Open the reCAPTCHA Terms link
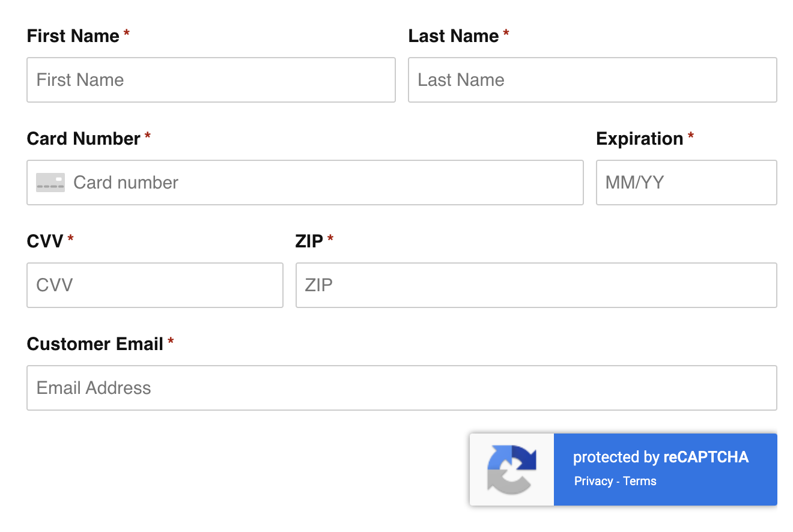 [x=640, y=481]
